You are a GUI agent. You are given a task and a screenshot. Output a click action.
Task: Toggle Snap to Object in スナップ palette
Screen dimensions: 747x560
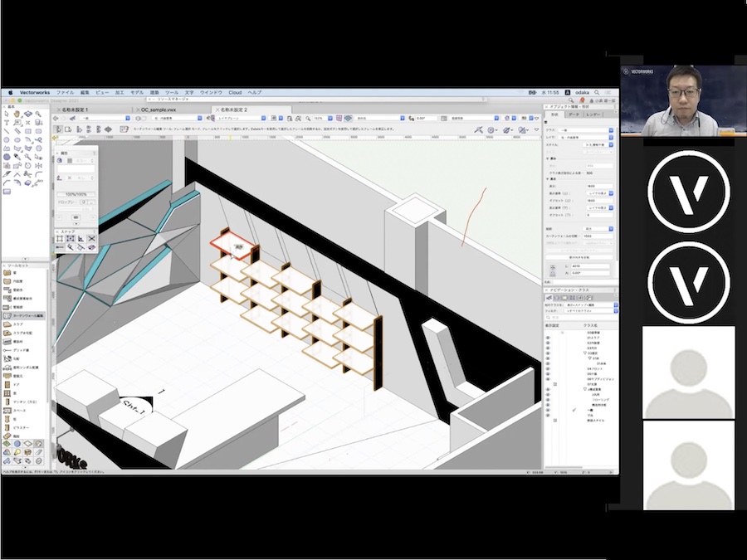[x=70, y=239]
